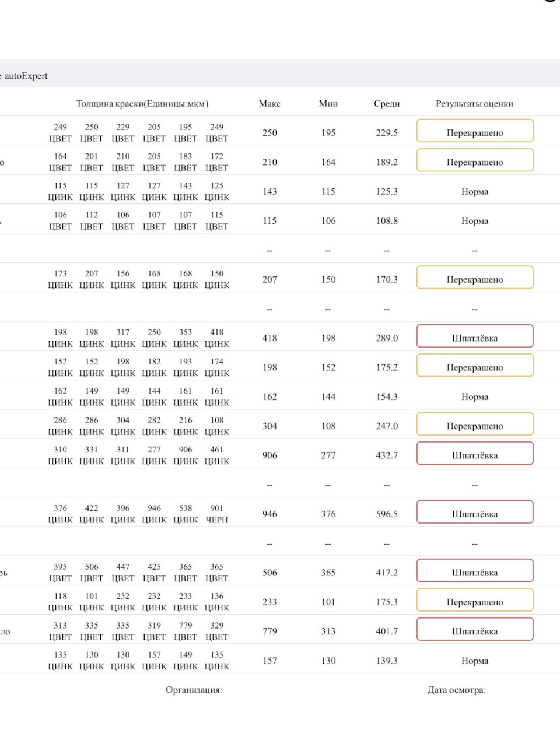The image size is (560, 730).
Task: Open the Перекрашено result for average 170.3
Action: coord(475,279)
